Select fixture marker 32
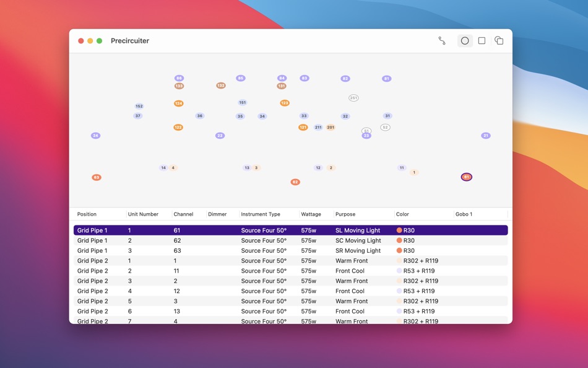This screenshot has height=368, width=588. coord(345,116)
